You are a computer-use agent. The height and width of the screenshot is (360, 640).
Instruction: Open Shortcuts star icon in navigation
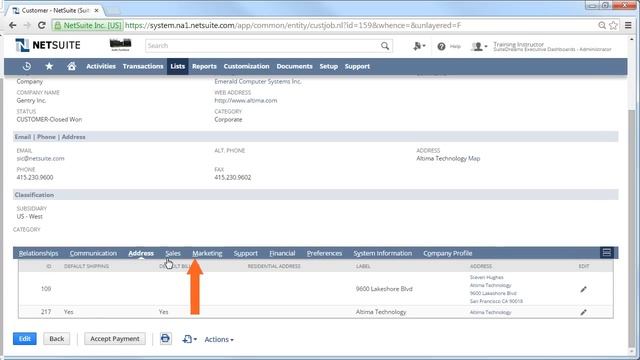click(49, 66)
